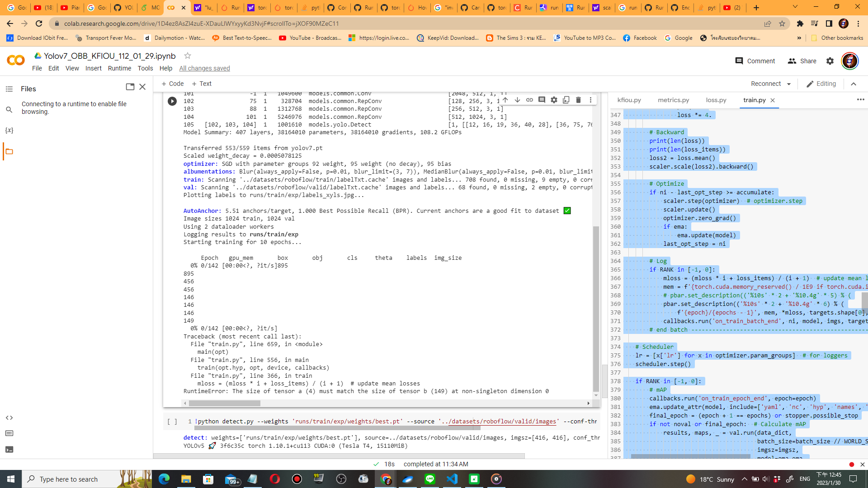This screenshot has width=868, height=488.
Task: Open Visual Studio Code from the taskbar
Action: 452,479
